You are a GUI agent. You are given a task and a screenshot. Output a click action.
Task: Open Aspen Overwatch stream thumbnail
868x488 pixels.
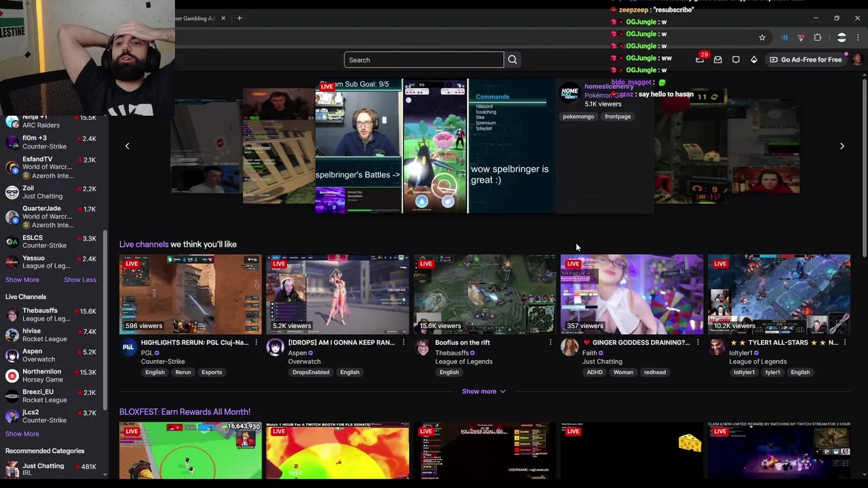click(338, 294)
